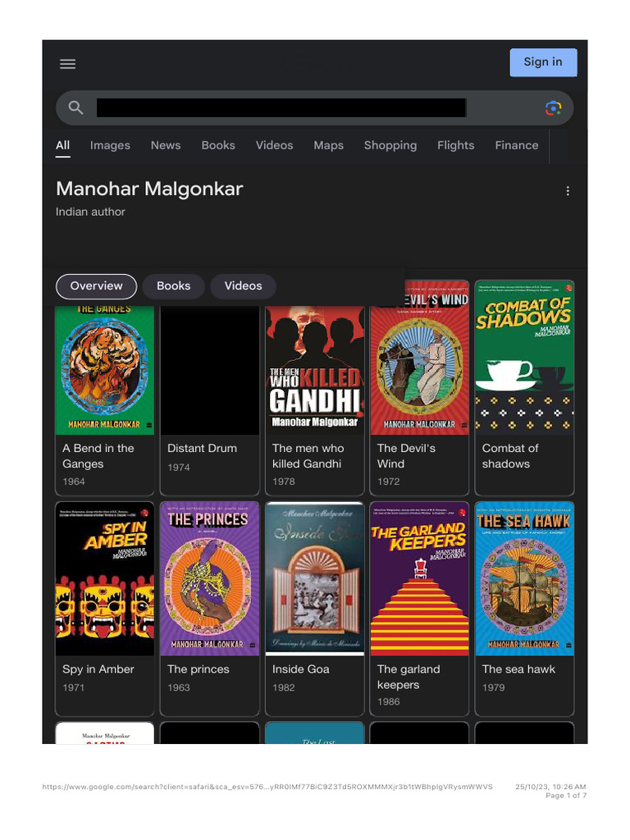Select the Videos chip below the author name
Viewport: 630px width, 840px height.
click(243, 286)
